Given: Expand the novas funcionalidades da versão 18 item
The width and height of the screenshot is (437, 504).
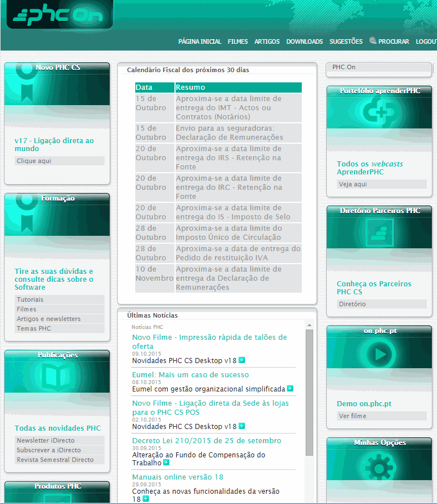Looking at the screenshot, I should pyautogui.click(x=145, y=499).
